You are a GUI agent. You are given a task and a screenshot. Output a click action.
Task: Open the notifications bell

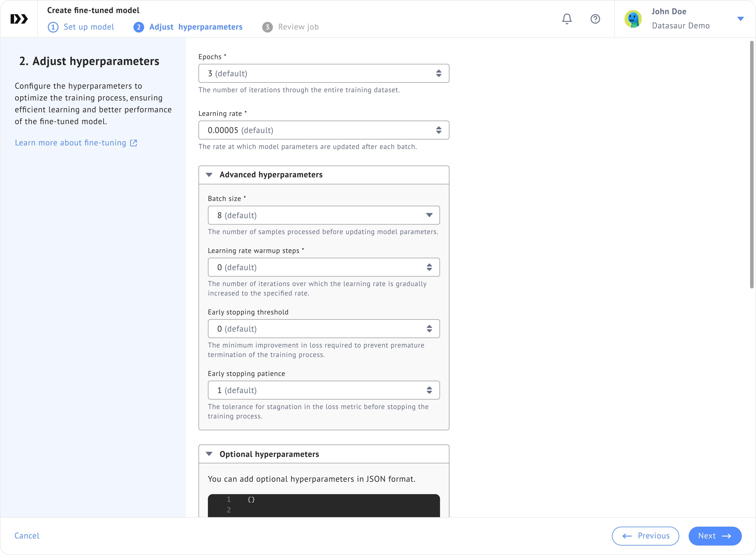567,19
